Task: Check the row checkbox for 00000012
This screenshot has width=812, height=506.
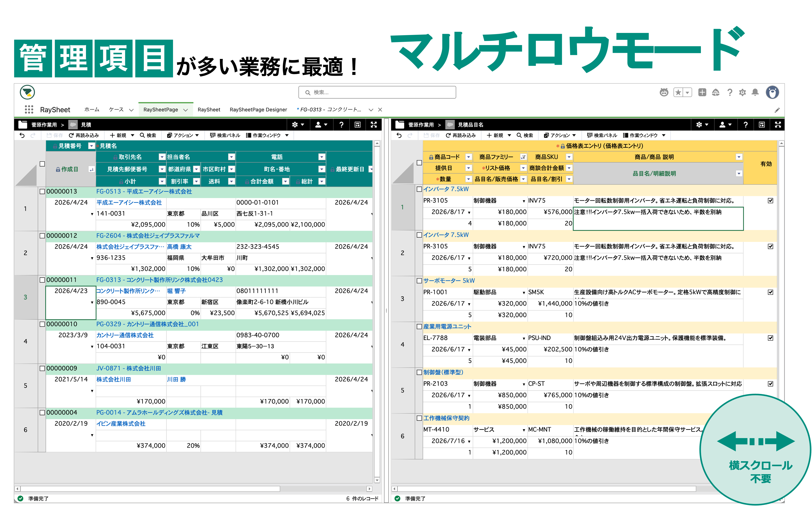Action: pos(42,236)
